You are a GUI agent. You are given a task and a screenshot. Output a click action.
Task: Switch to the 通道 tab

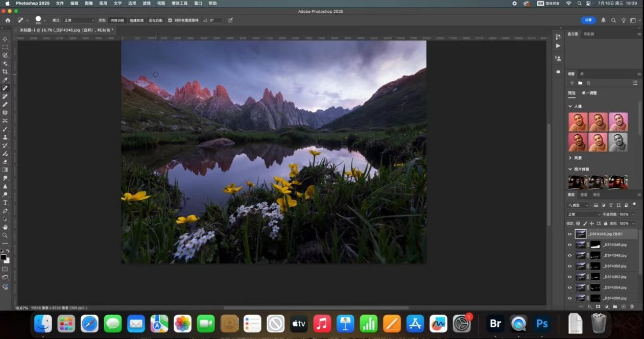584,195
